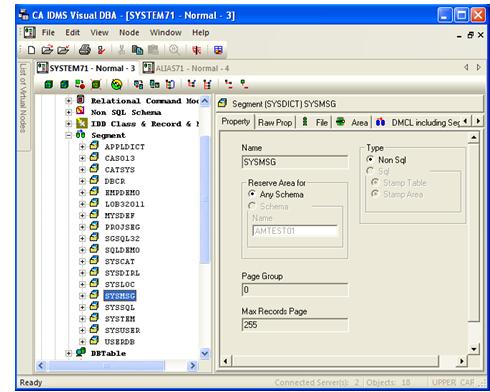This screenshot has width=490, height=392.
Task: Expand the SYSMSG segment node
Action: (x=82, y=296)
